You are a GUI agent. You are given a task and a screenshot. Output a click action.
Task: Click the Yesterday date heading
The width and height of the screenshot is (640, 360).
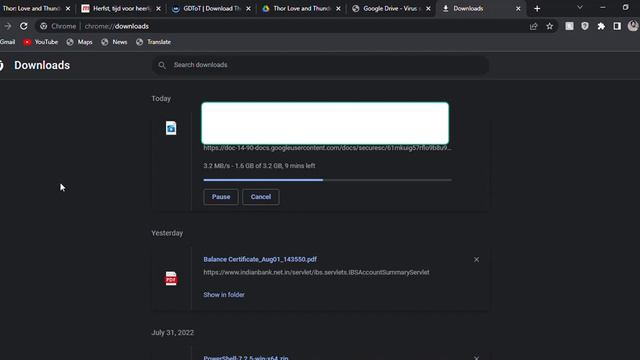[x=167, y=233]
